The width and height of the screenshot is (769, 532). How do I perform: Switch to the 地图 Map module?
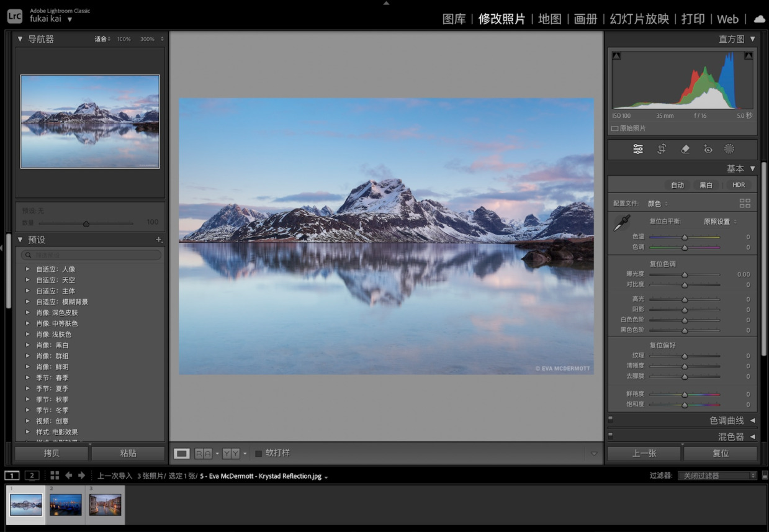coord(549,19)
